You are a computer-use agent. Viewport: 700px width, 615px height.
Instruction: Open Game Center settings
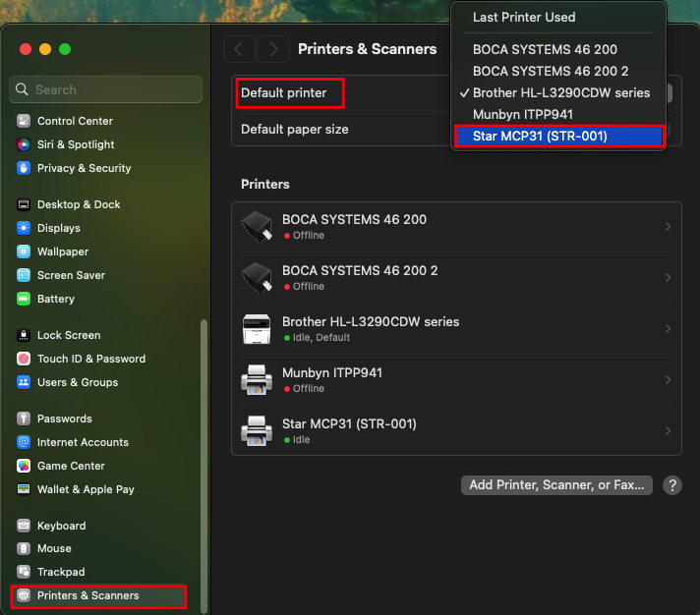71,466
